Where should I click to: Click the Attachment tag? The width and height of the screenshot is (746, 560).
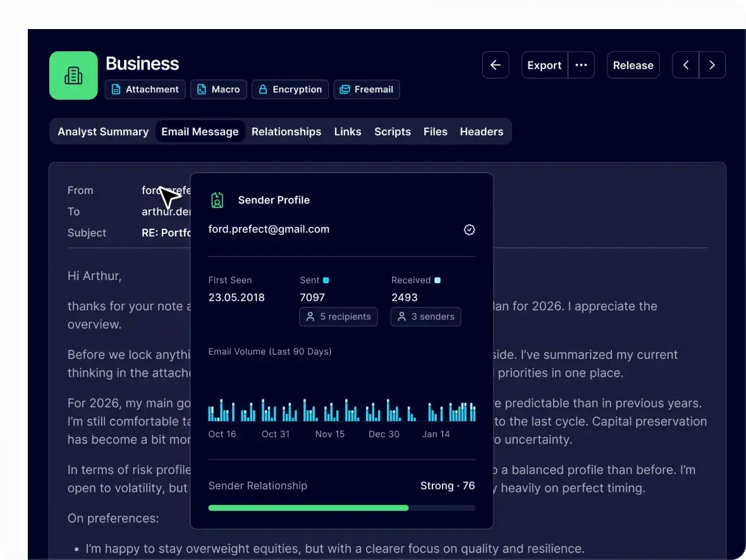coord(145,90)
